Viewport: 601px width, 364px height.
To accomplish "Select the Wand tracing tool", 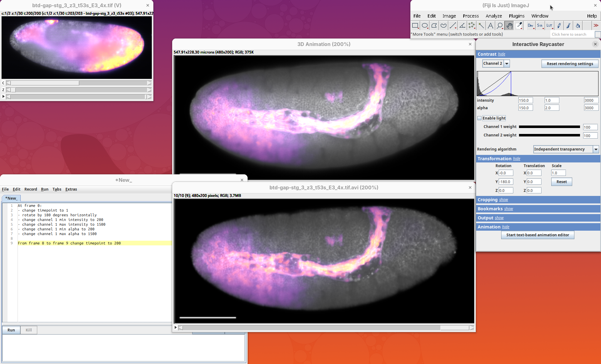I will pos(481,26).
